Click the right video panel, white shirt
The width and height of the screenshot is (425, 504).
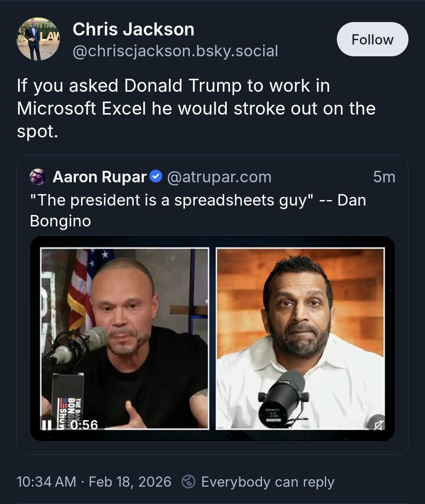(300, 339)
